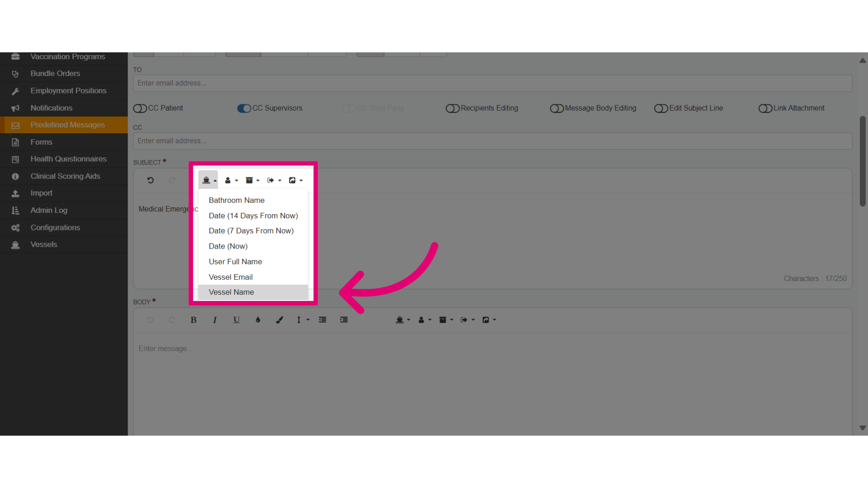The height and width of the screenshot is (488, 868).
Task: Insert Date (14 Days From Now) variable
Action: [x=253, y=216]
